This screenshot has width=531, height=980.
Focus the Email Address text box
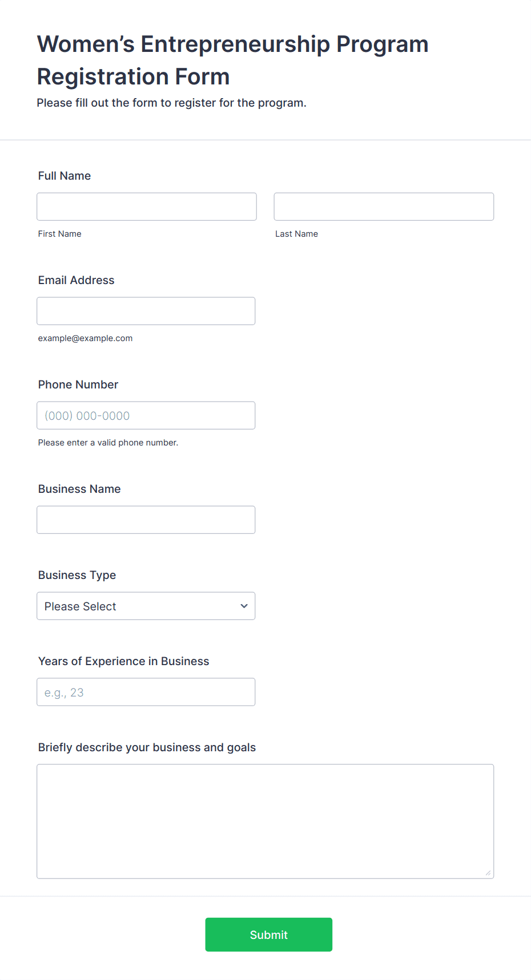point(146,311)
